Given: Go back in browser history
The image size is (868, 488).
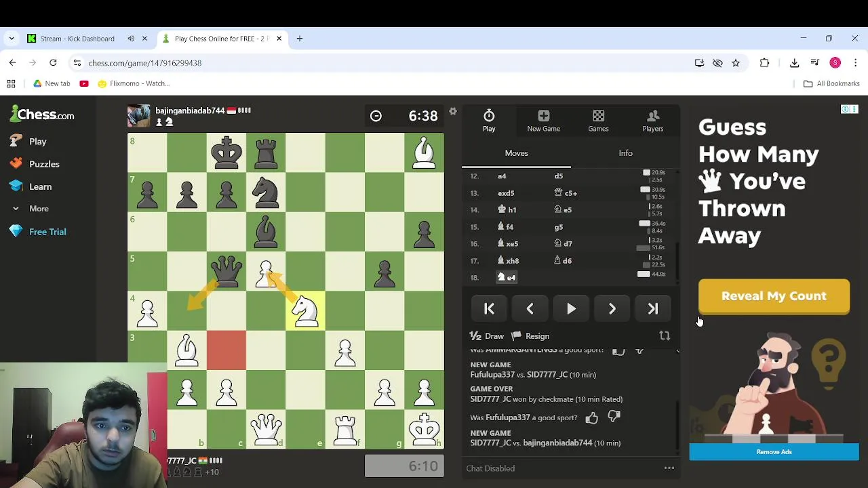Looking at the screenshot, I should tap(12, 62).
